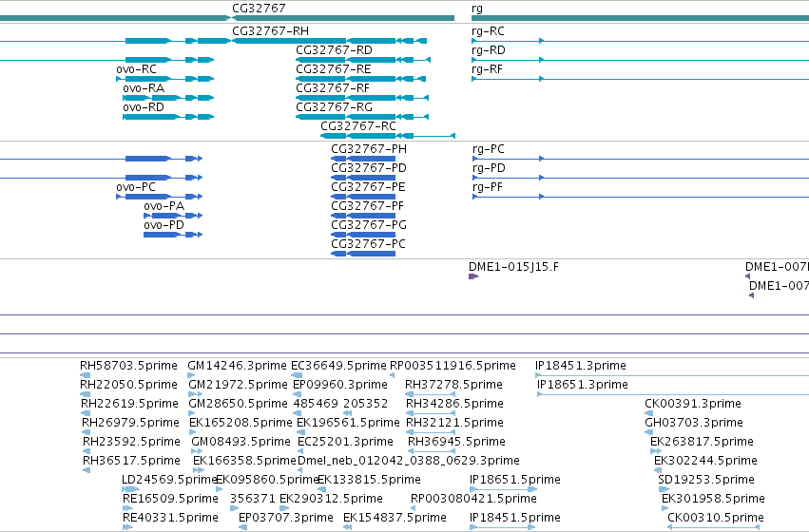The image size is (809, 532).
Task: Select EST label RP003080421.5prime
Action: point(473,499)
